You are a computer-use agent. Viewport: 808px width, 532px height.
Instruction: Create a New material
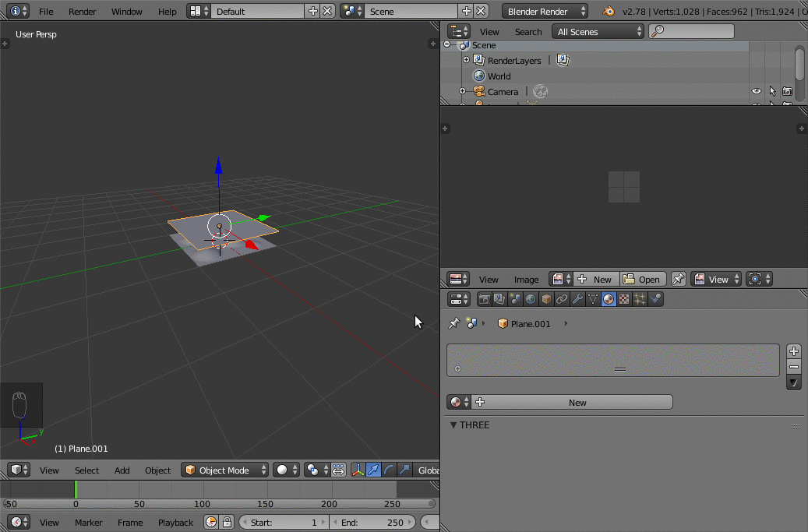click(572, 402)
